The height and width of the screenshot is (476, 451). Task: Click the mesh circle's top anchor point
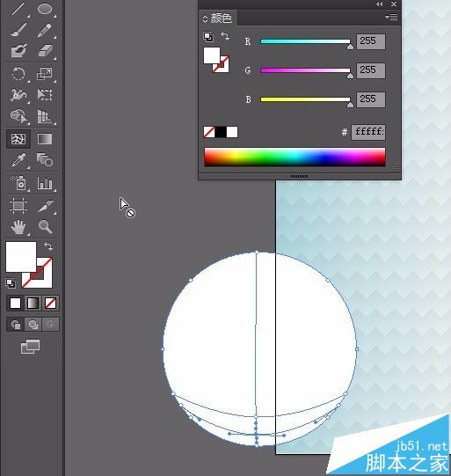[x=257, y=253]
